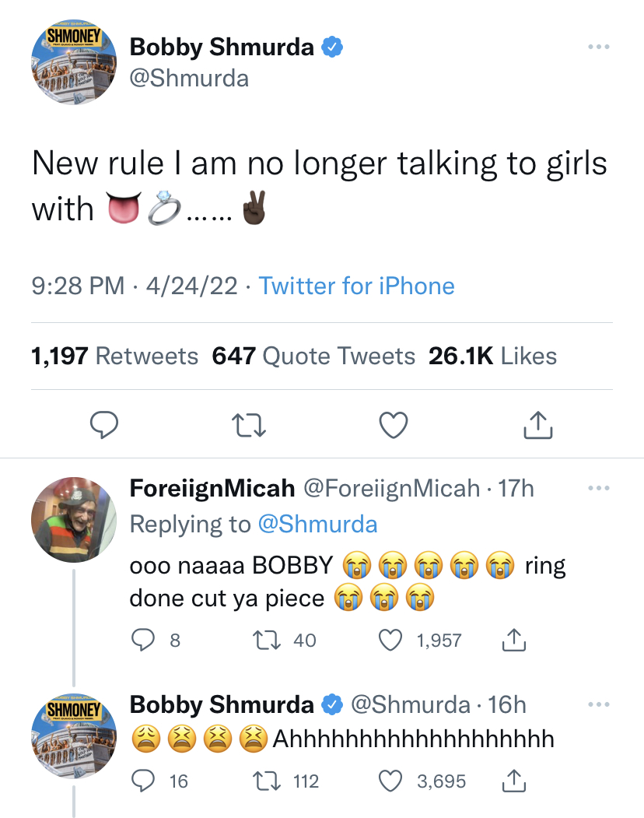Like the main tweet with heart icon

(x=394, y=425)
